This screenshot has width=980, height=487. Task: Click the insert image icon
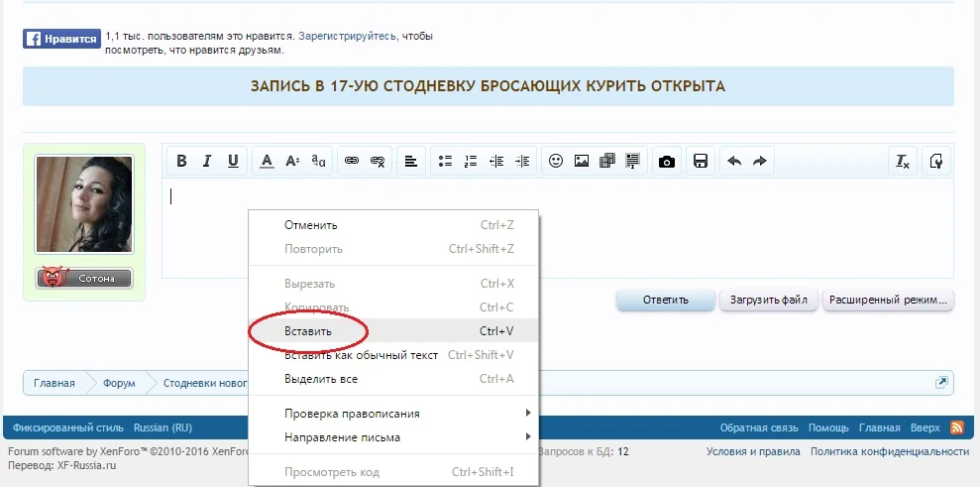pyautogui.click(x=582, y=161)
